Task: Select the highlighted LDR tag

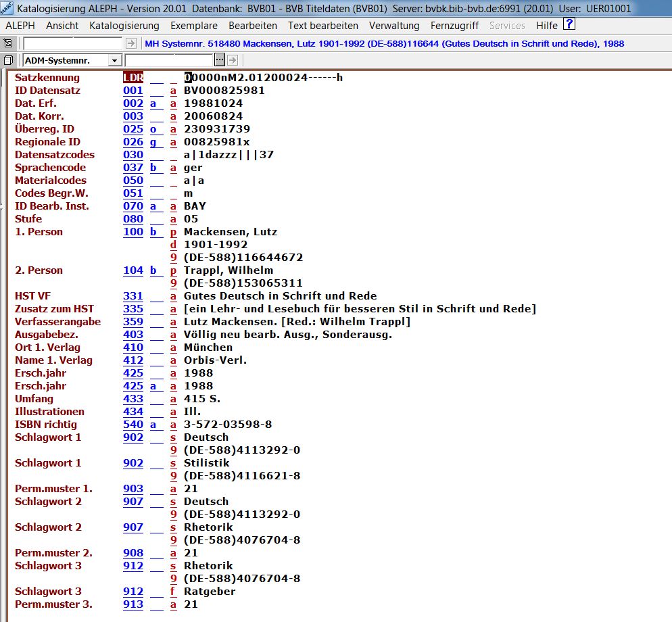Action: (x=133, y=78)
